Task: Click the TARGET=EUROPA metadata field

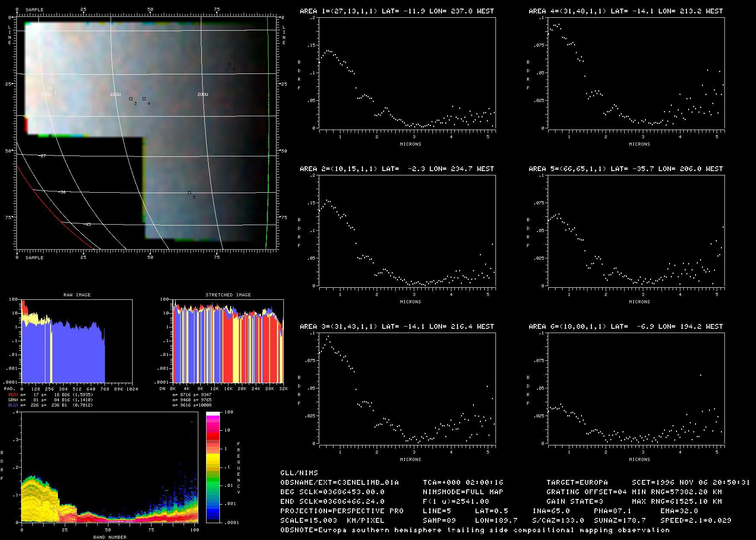Action: [577, 483]
